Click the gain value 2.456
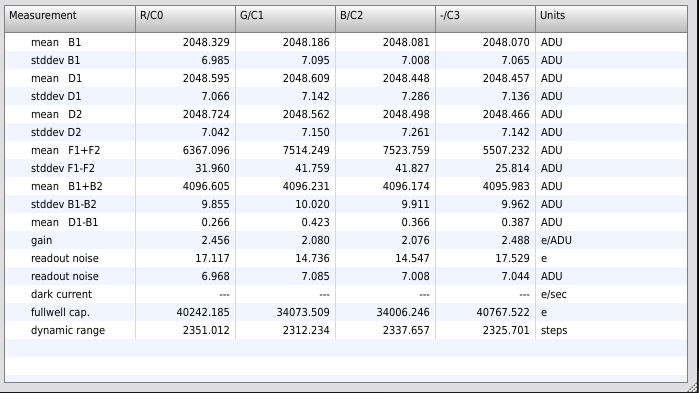 [215, 241]
